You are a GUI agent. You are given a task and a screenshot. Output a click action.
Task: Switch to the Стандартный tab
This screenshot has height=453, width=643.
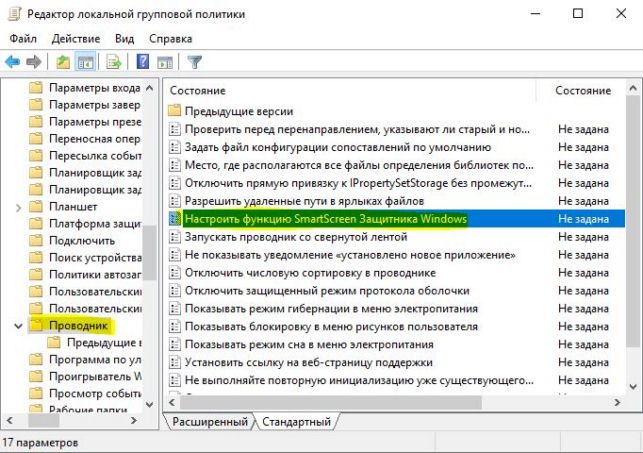[x=296, y=421]
